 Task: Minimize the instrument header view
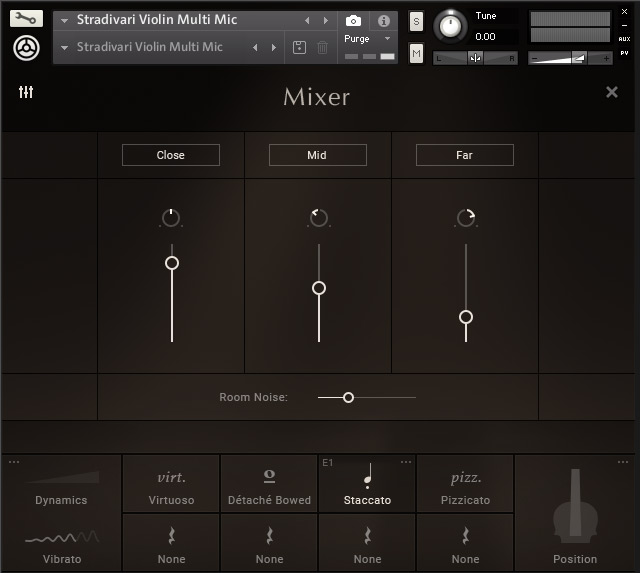coord(624,25)
